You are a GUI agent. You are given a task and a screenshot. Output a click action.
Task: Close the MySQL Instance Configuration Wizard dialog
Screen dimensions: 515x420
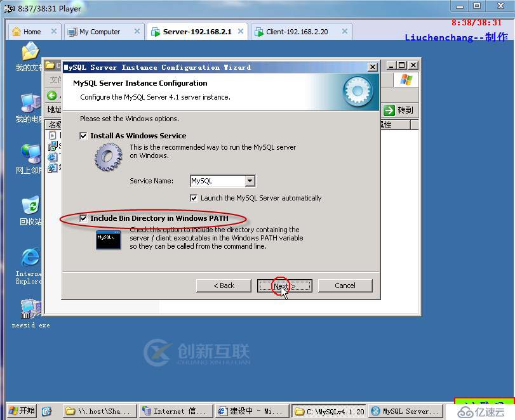point(373,67)
